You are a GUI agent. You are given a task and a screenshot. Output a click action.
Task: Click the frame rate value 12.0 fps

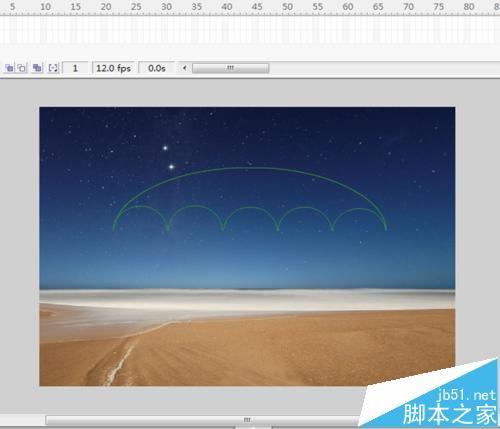point(113,68)
